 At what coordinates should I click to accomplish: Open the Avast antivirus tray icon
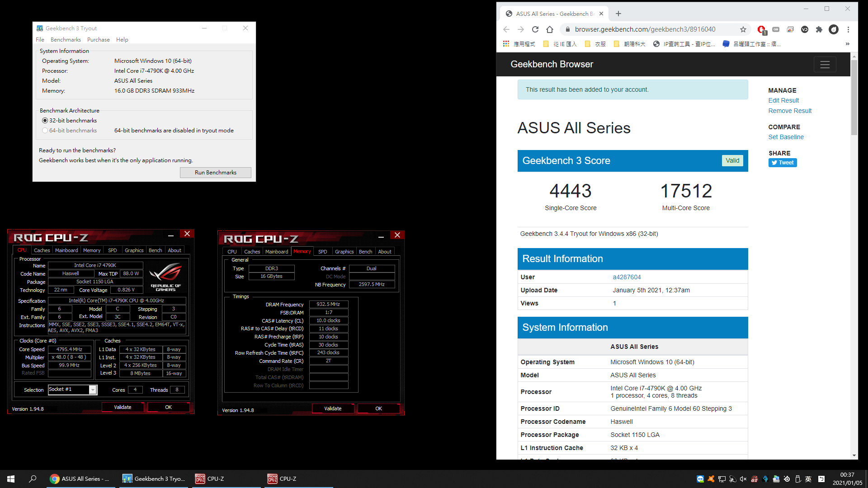[711, 479]
